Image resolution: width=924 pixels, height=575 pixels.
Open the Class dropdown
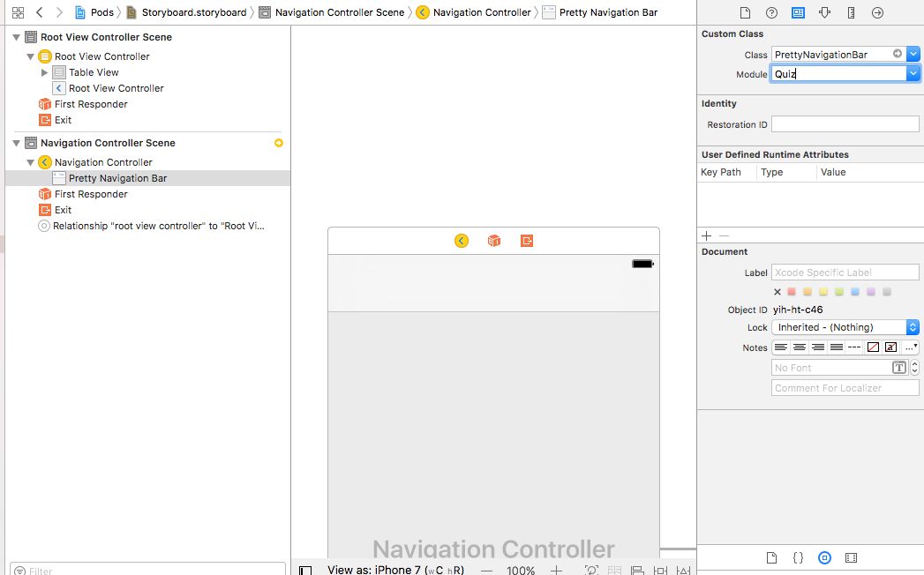click(x=913, y=54)
